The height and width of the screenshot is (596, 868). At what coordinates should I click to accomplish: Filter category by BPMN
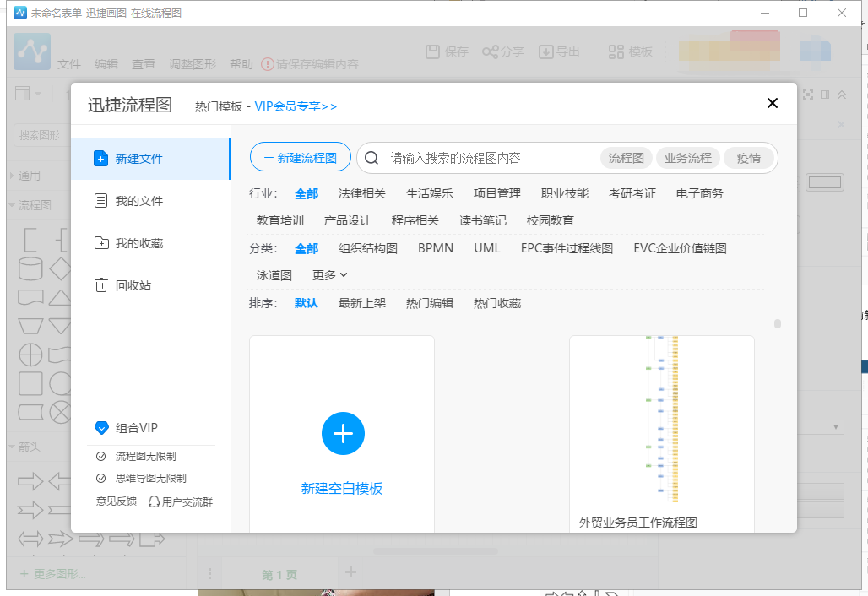click(435, 248)
